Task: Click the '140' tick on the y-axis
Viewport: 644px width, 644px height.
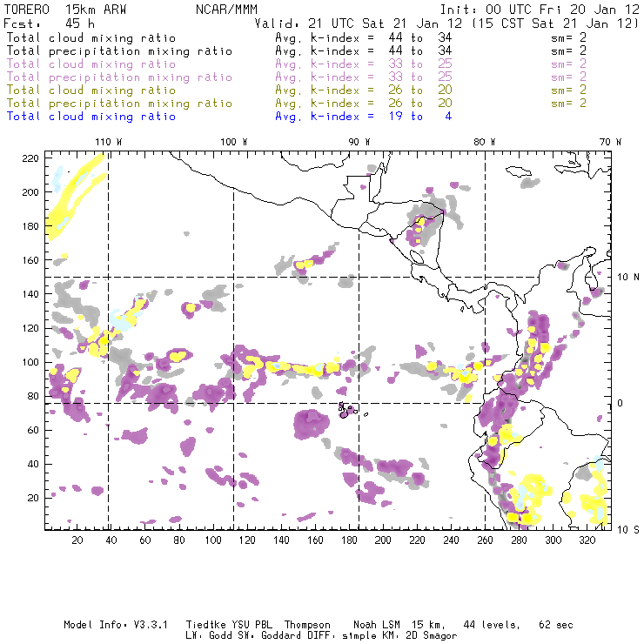Action: 30,294
